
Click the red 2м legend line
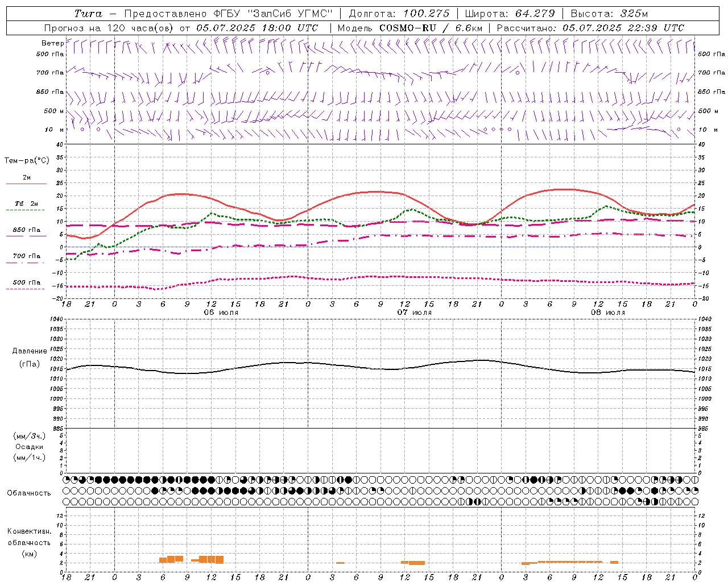point(26,184)
